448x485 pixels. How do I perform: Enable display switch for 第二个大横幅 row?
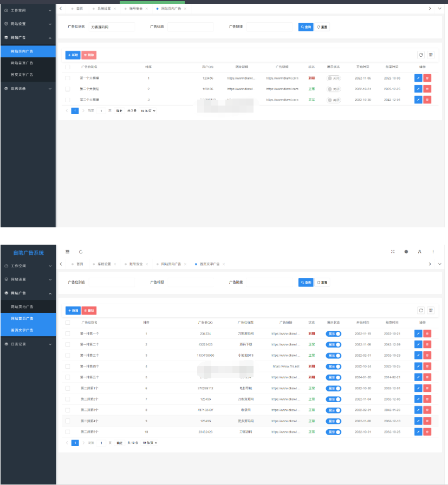point(333,89)
